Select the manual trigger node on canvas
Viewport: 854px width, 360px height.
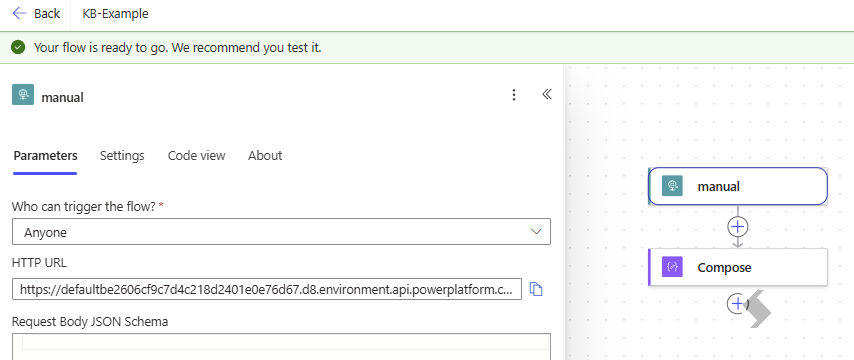click(x=738, y=186)
